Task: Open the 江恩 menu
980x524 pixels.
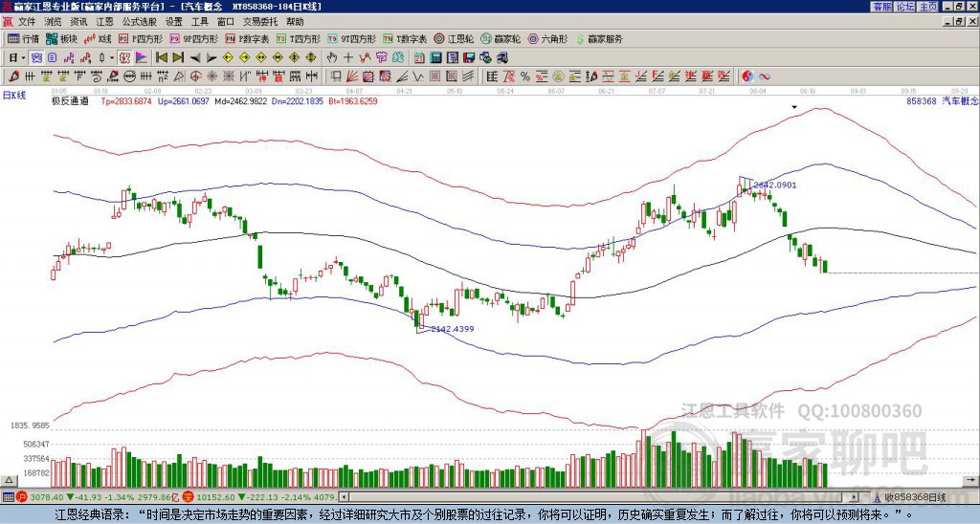Action: click(x=104, y=22)
